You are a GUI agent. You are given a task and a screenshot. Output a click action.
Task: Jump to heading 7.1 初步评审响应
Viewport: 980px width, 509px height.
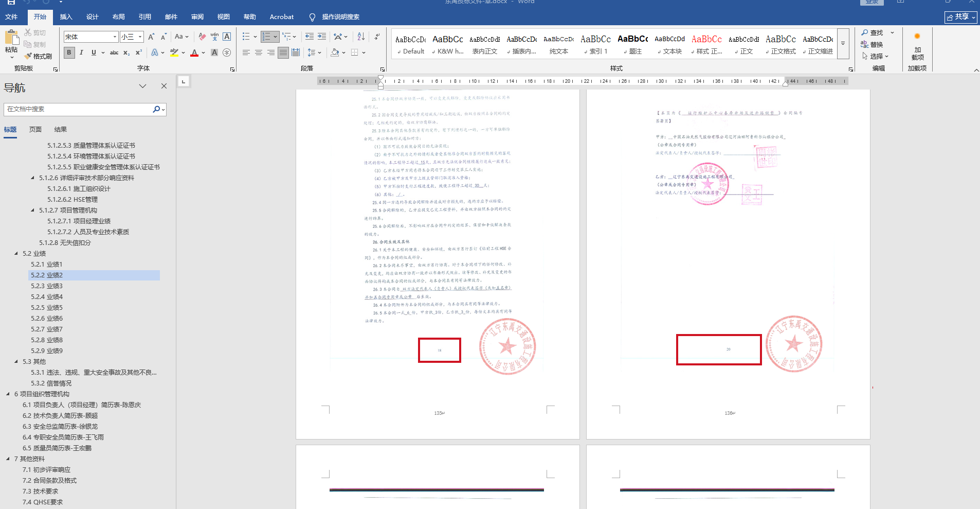pos(46,470)
